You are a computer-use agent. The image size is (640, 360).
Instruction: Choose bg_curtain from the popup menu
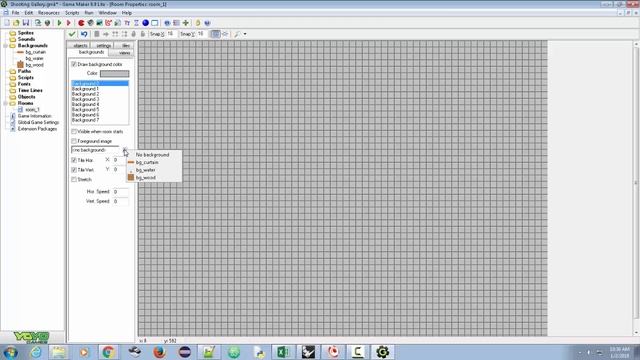click(x=147, y=162)
